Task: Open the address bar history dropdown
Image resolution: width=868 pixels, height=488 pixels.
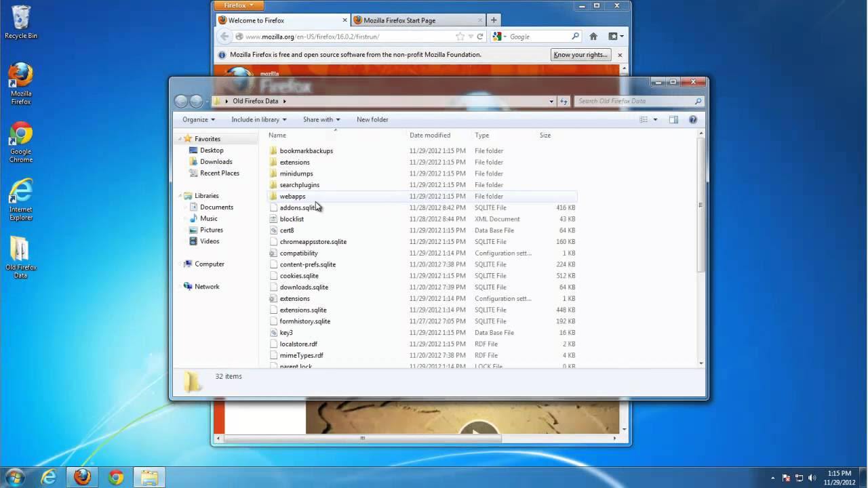Action: coord(551,101)
